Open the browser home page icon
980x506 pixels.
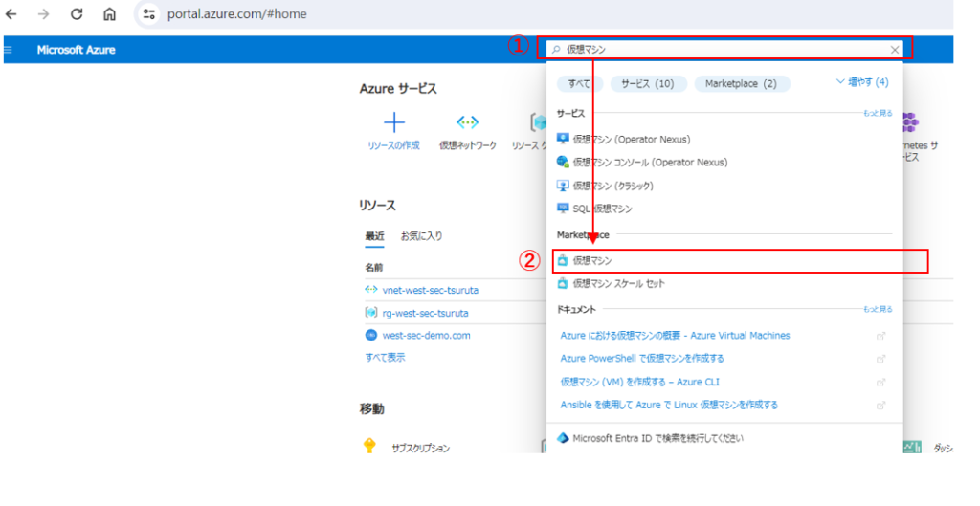point(109,13)
